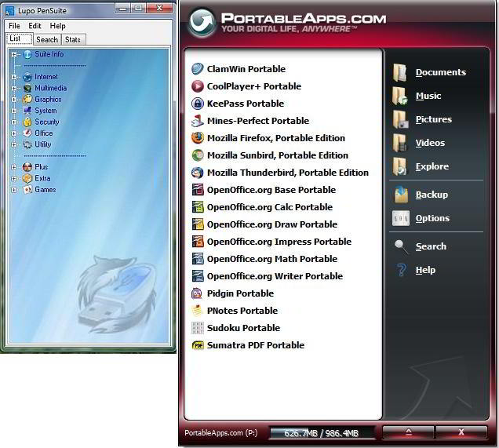Screen dimensions: 499x448
Task: Close PortableApps menu with X button
Action: tap(461, 432)
